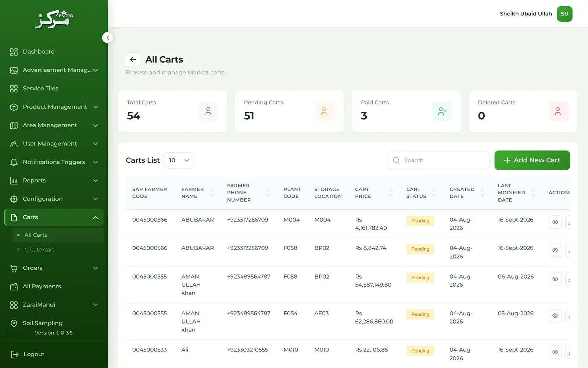Collapse the Carts menu chevron
Screen dimensions: 588x368
[96, 217]
